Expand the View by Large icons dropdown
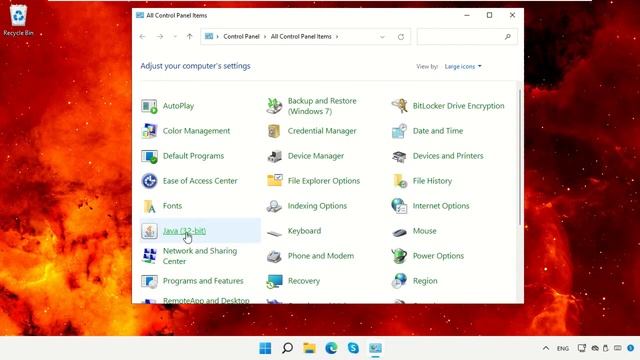This screenshot has width=640, height=360. [x=463, y=66]
